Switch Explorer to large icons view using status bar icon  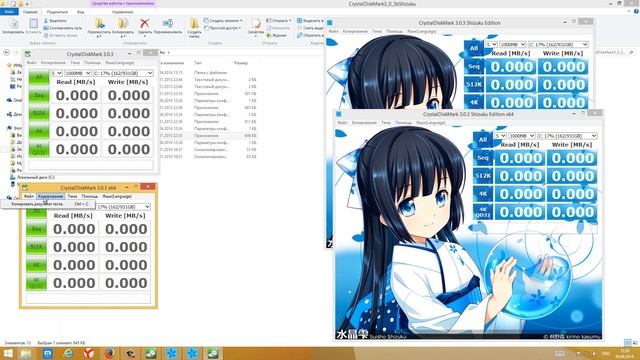[635, 342]
